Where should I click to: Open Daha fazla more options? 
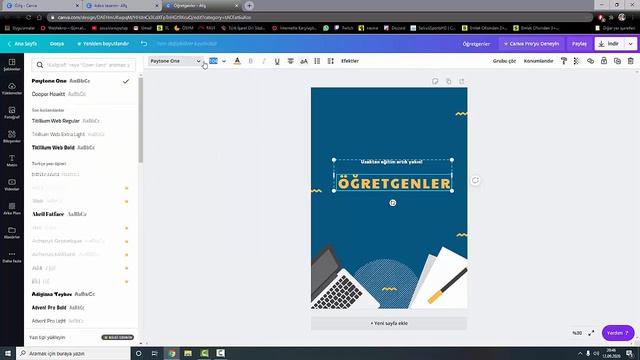click(x=12, y=257)
